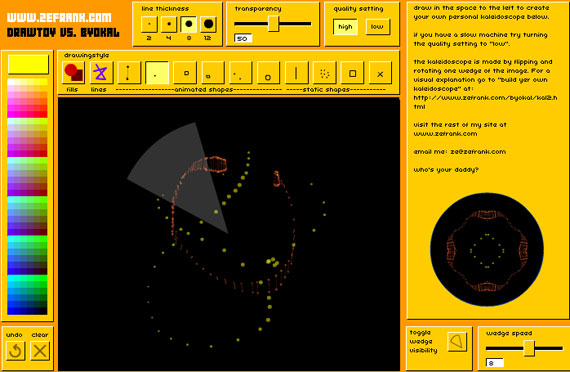Set quality setting to high

[x=345, y=27]
